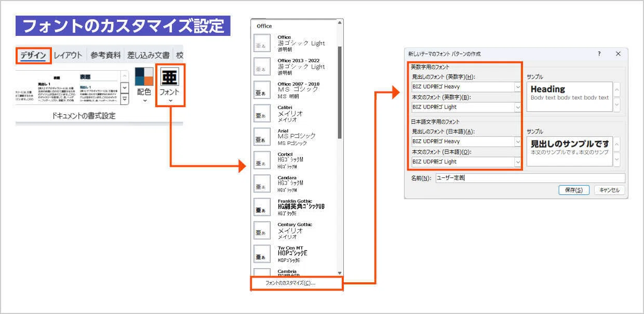
Task: Choose the Office 2013 - 2022 font icon
Action: 262,67
